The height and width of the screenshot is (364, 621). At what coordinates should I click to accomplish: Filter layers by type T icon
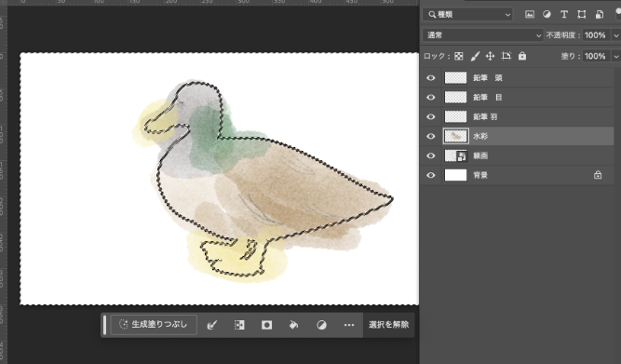click(x=564, y=15)
